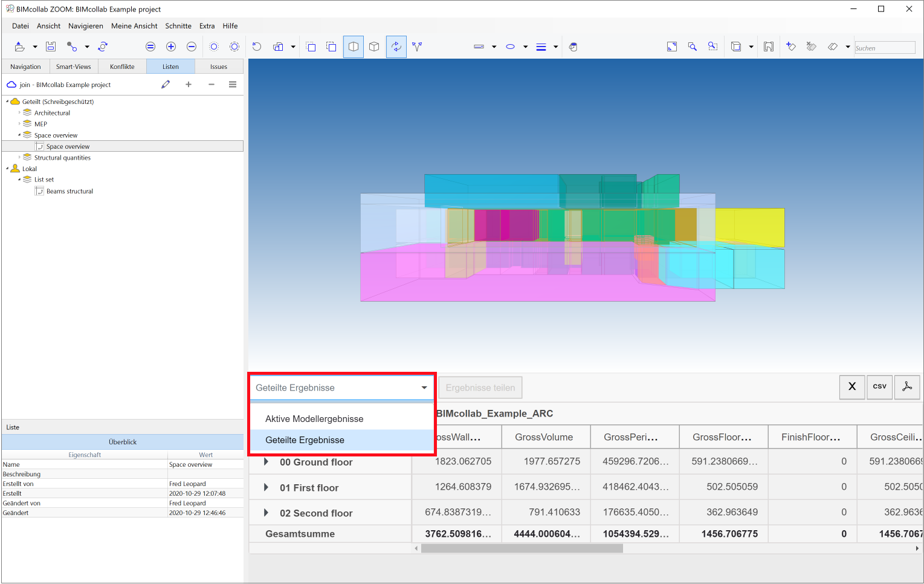924x584 pixels.
Task: Add new list with the plus icon
Action: click(x=189, y=85)
